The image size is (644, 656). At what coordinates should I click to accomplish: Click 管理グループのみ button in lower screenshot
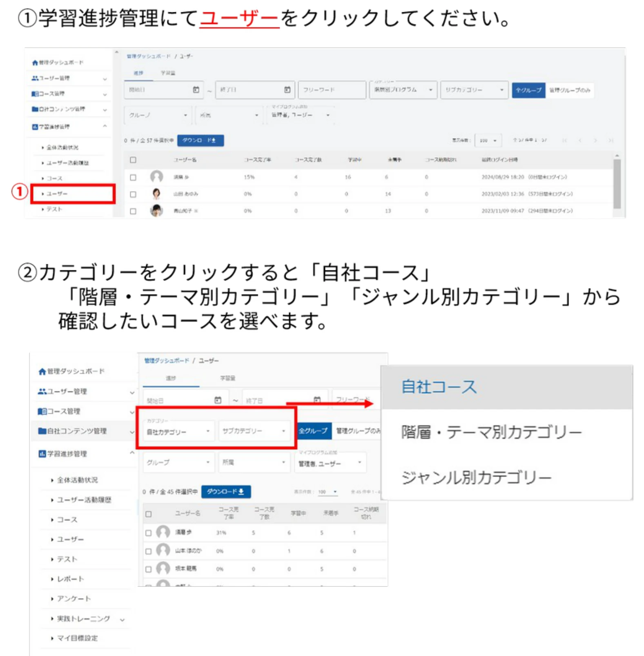358,431
